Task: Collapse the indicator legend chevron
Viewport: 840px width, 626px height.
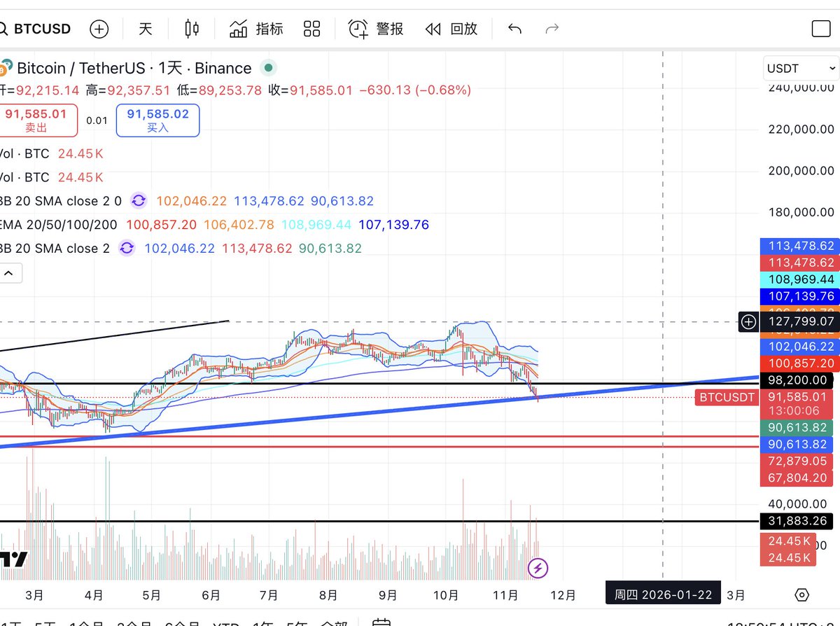Action: click(x=10, y=273)
